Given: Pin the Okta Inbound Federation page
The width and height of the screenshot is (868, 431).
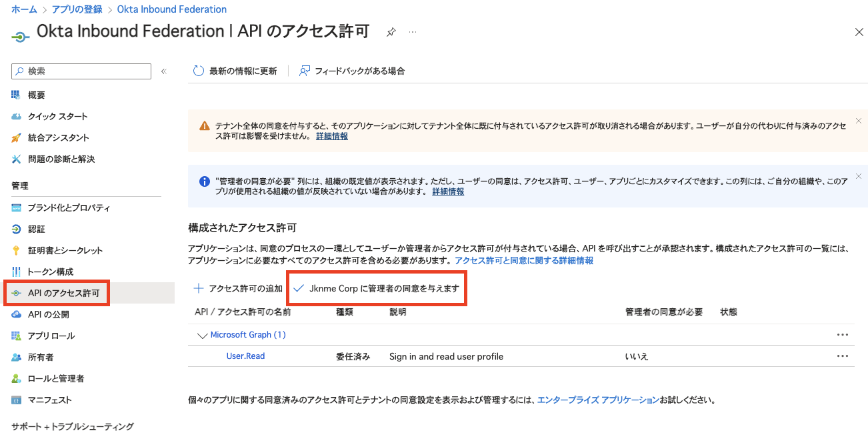Looking at the screenshot, I should click(x=391, y=32).
